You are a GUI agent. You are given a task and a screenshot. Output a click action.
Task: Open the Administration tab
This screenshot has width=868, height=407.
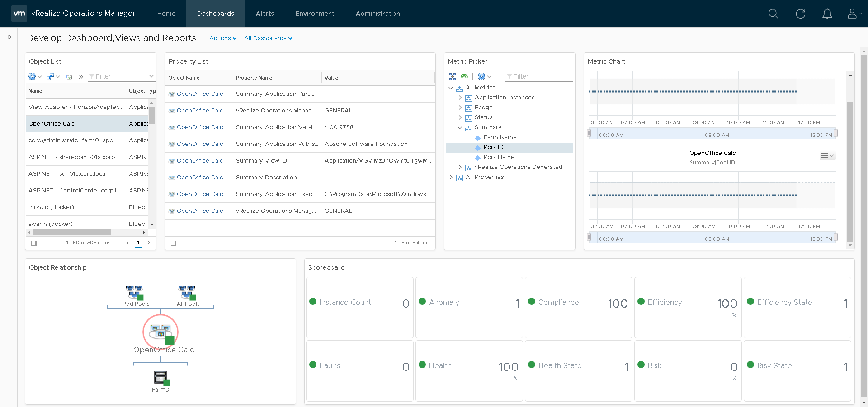[x=377, y=14]
